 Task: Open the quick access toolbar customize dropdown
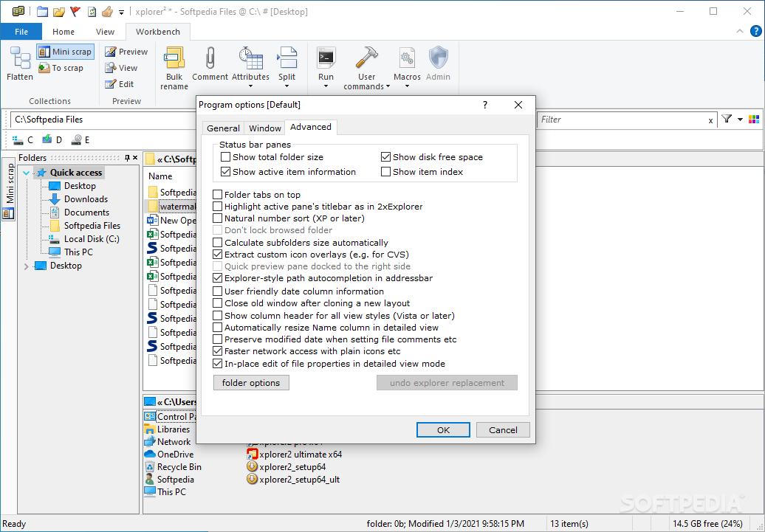coord(122,12)
